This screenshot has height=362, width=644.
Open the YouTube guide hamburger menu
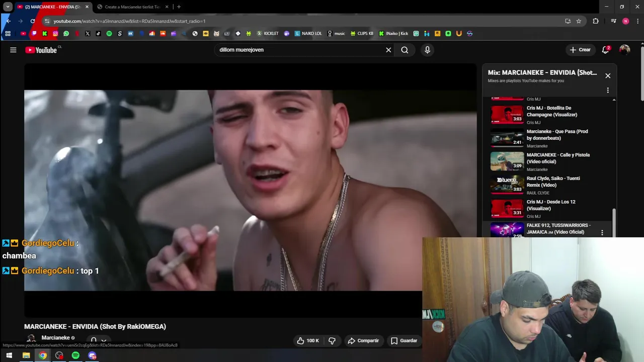tap(13, 50)
